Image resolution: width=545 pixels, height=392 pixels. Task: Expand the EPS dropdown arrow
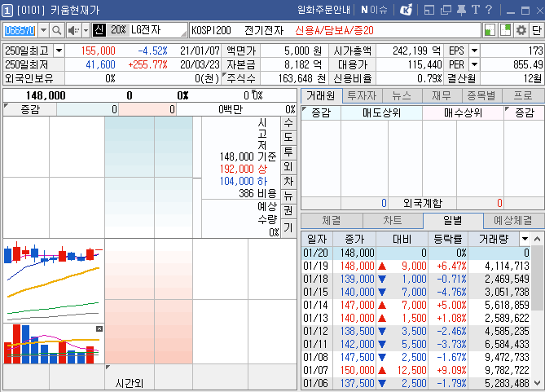pos(474,51)
